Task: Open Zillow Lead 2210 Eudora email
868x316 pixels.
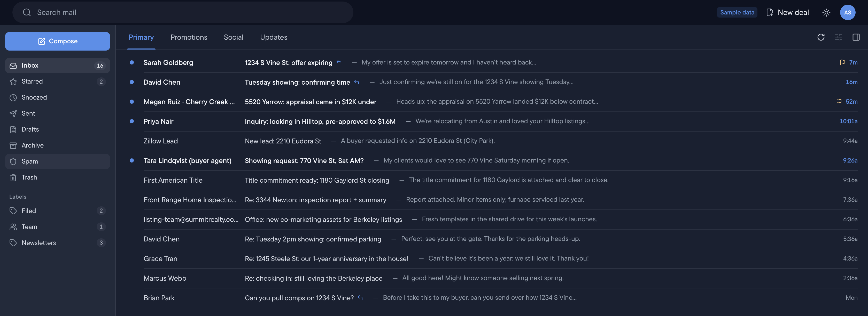Action: (x=492, y=141)
